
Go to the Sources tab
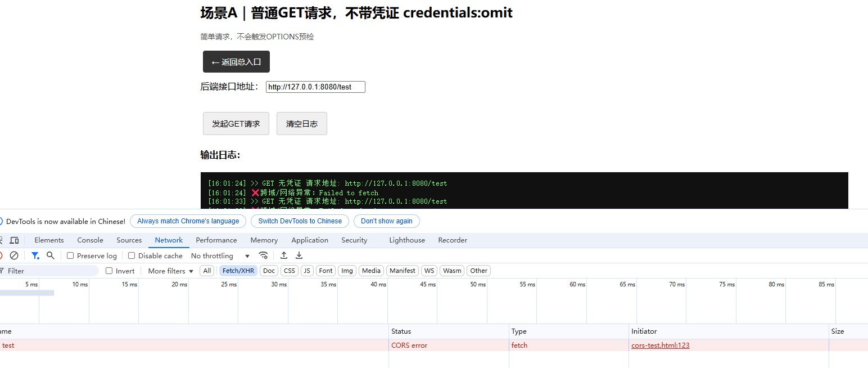click(129, 240)
